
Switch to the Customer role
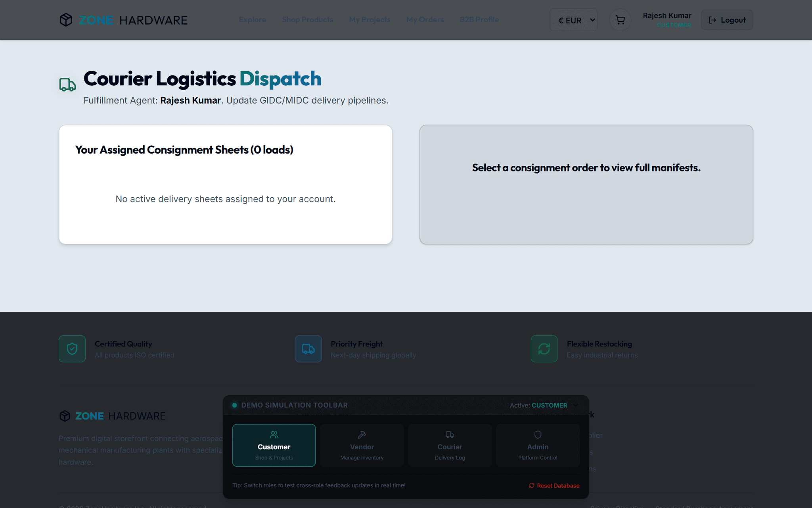[274, 445]
